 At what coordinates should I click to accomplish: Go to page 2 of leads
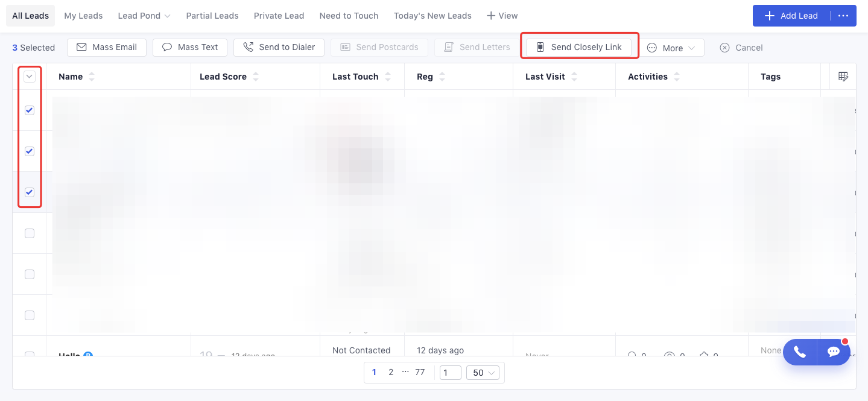pos(391,373)
